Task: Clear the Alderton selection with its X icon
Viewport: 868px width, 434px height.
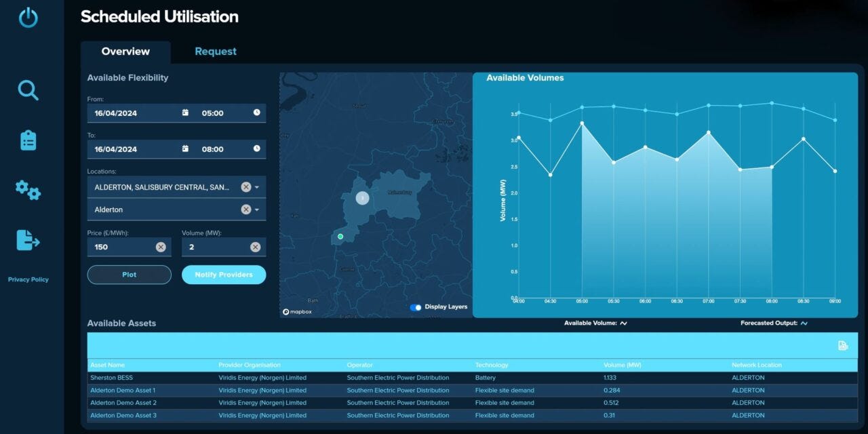Action: [245, 210]
